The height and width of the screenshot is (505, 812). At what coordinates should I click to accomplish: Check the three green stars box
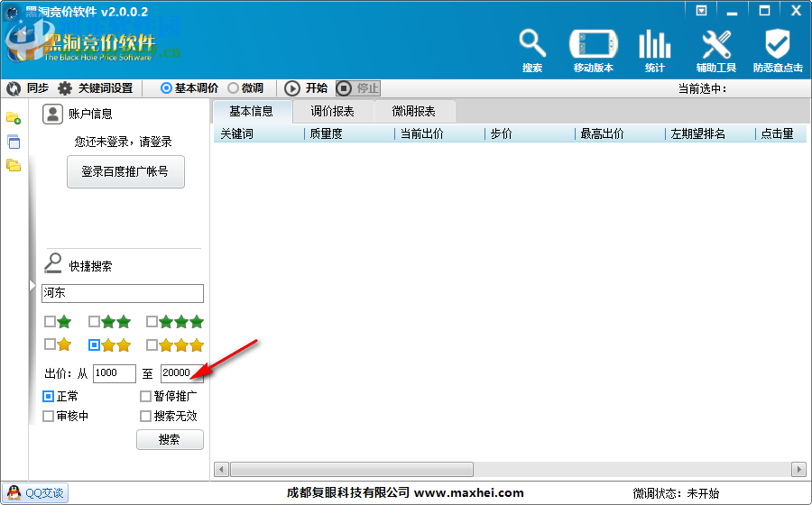pos(152,322)
